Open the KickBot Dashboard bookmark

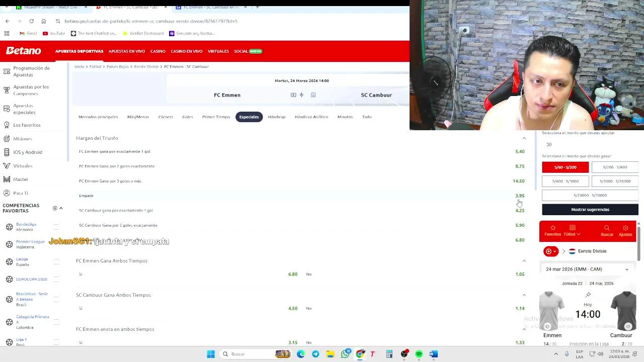[x=143, y=33]
